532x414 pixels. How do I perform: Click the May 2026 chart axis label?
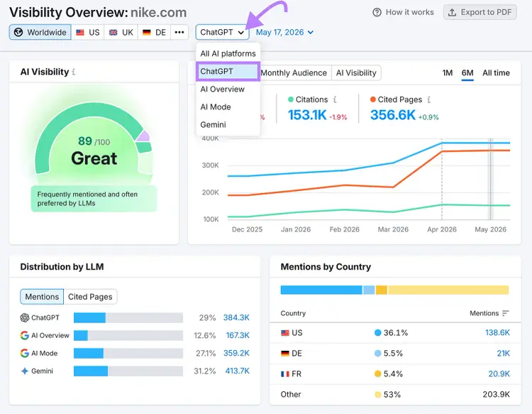point(490,229)
